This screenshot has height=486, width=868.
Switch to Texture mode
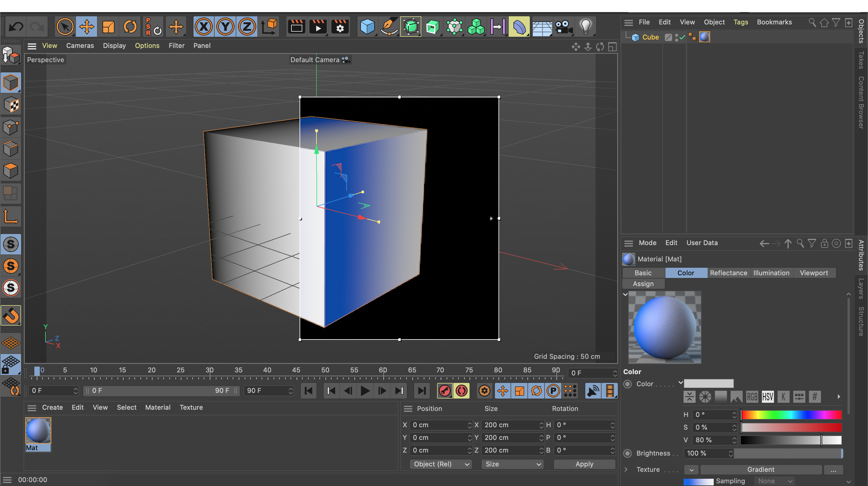pos(11,105)
